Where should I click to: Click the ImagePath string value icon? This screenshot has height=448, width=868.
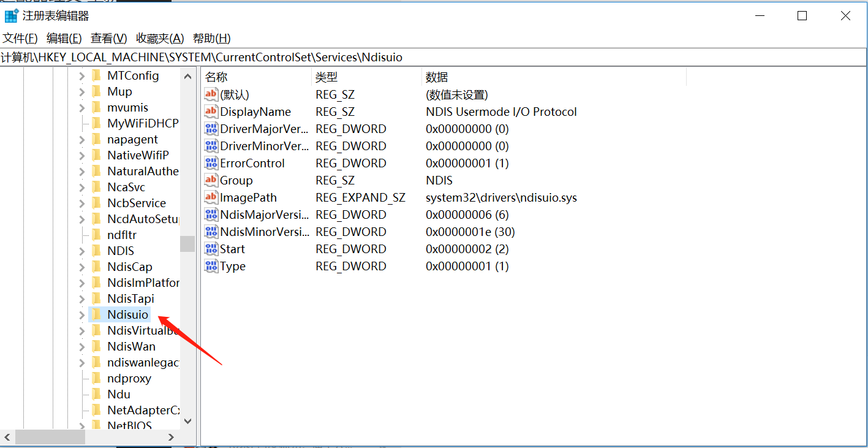[211, 197]
